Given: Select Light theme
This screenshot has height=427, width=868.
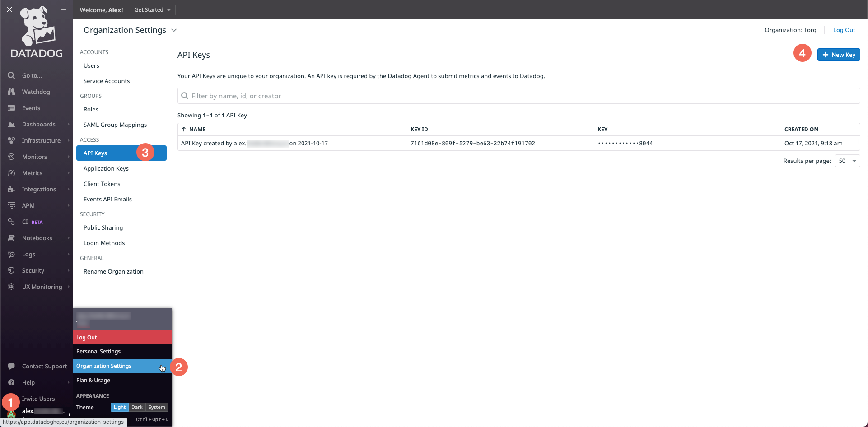Looking at the screenshot, I should click(120, 407).
